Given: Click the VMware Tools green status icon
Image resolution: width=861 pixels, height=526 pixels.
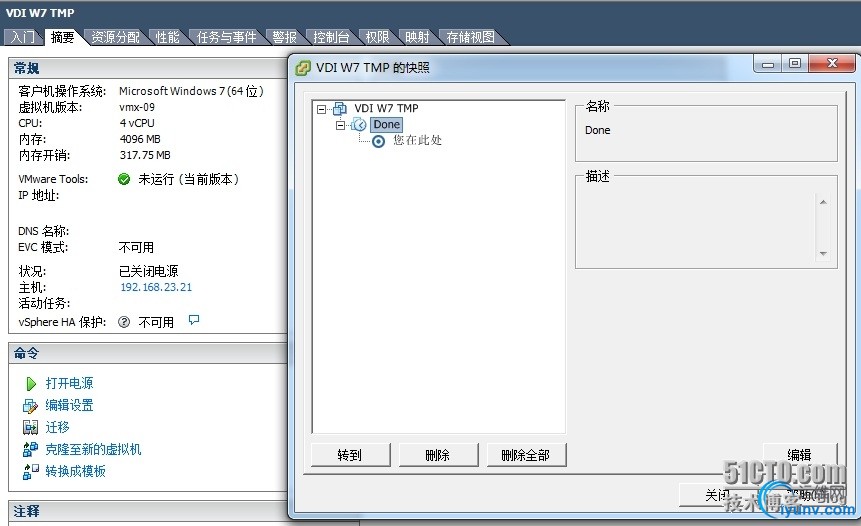Looking at the screenshot, I should click(x=124, y=179).
